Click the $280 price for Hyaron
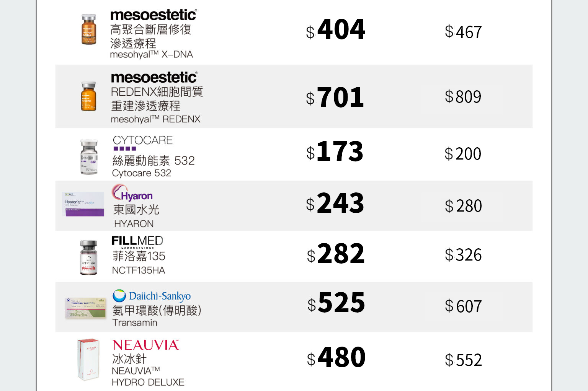Screen dimensions: 588x391 [x=463, y=206]
